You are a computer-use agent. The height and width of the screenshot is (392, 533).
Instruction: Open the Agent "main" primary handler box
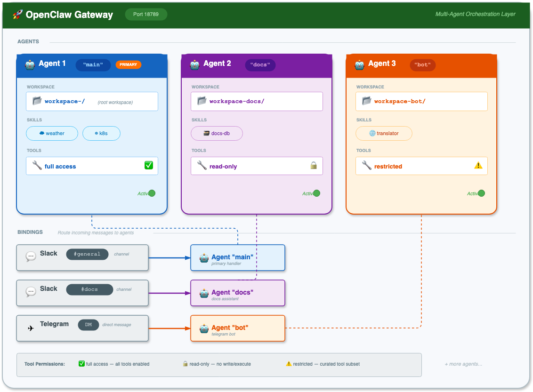[x=238, y=258]
